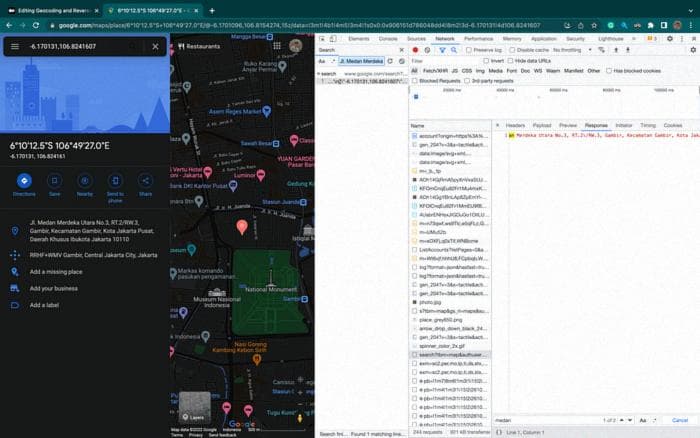Viewport: 700px width, 438px height.
Task: Click the Share icon
Action: (x=146, y=181)
